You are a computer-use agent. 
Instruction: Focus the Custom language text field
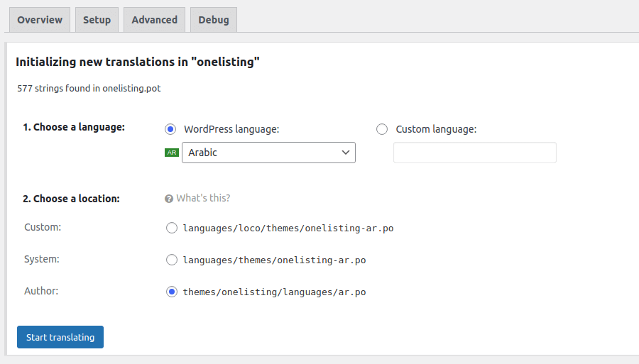(x=474, y=153)
